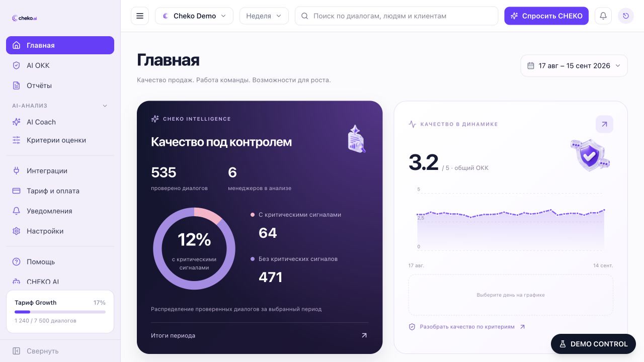This screenshot has width=644, height=362.
Task: Click the document illustration in Intelligence card
Action: tap(356, 139)
